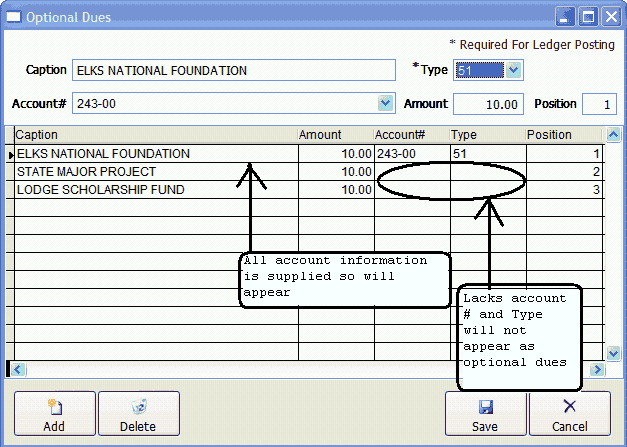Click the Type column header
Viewport: 627px width, 447px height.
486,135
